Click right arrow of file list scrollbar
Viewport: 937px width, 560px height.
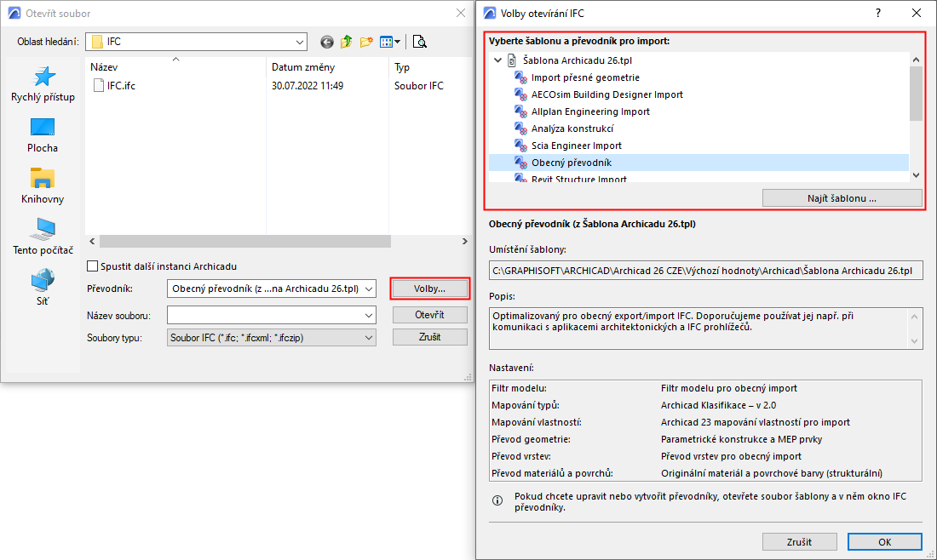[465, 241]
